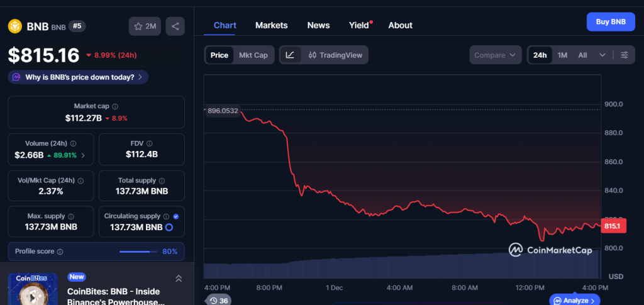Expand the time range chevron after All
Image resolution: width=644 pixels, height=305 pixels.
[602, 55]
